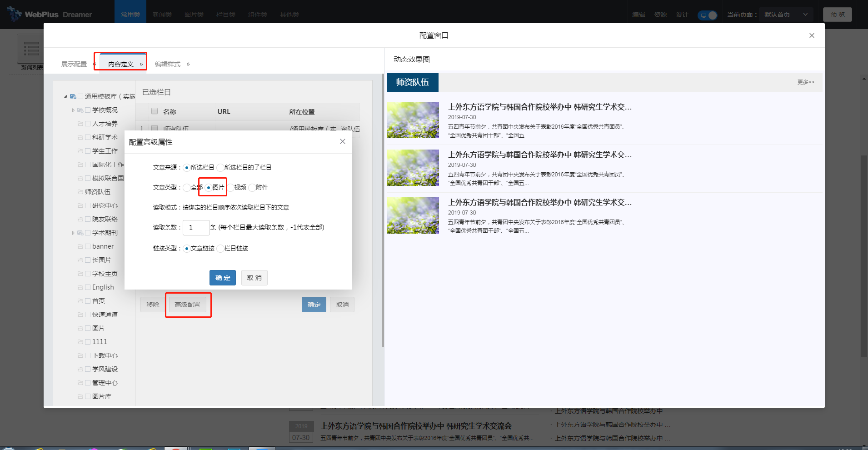Click the folder icon of 首页
The height and width of the screenshot is (450, 868).
click(x=80, y=301)
